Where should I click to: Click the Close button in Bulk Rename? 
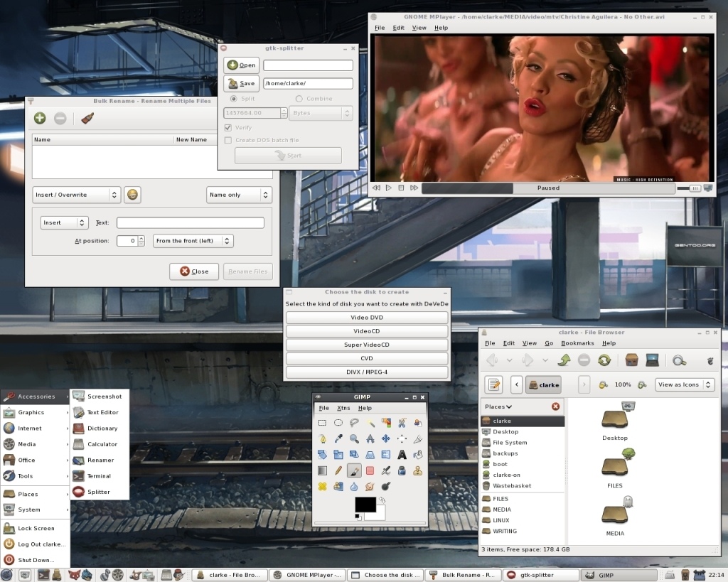click(194, 271)
